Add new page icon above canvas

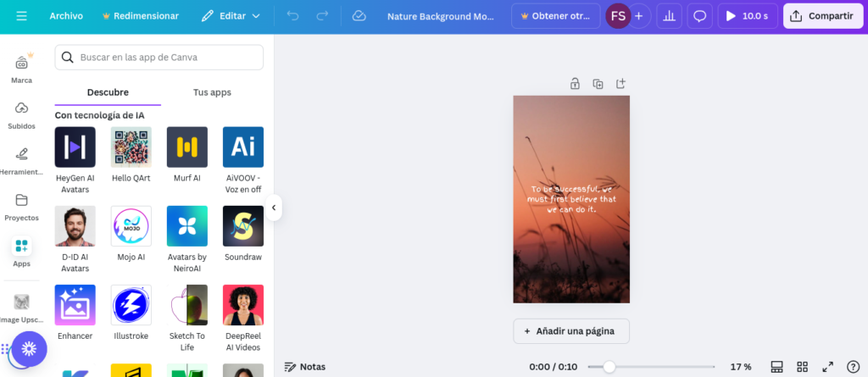(x=620, y=84)
